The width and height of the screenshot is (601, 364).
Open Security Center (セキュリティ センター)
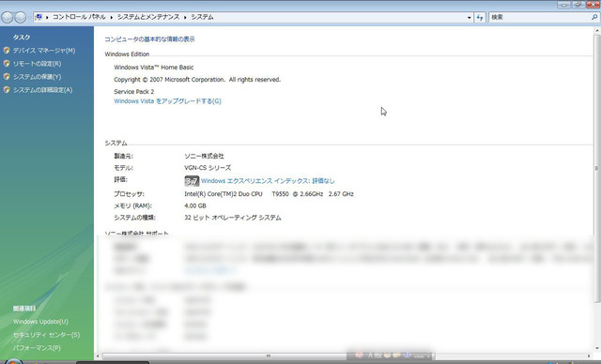click(x=46, y=335)
